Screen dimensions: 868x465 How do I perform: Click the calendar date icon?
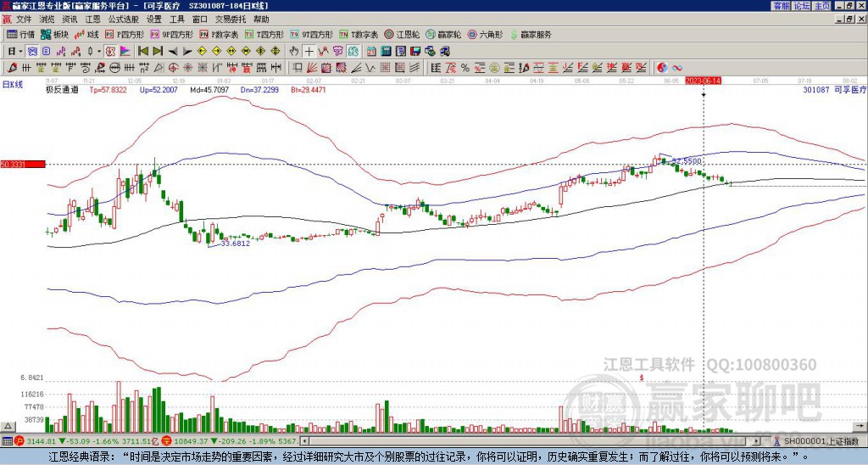[x=371, y=51]
